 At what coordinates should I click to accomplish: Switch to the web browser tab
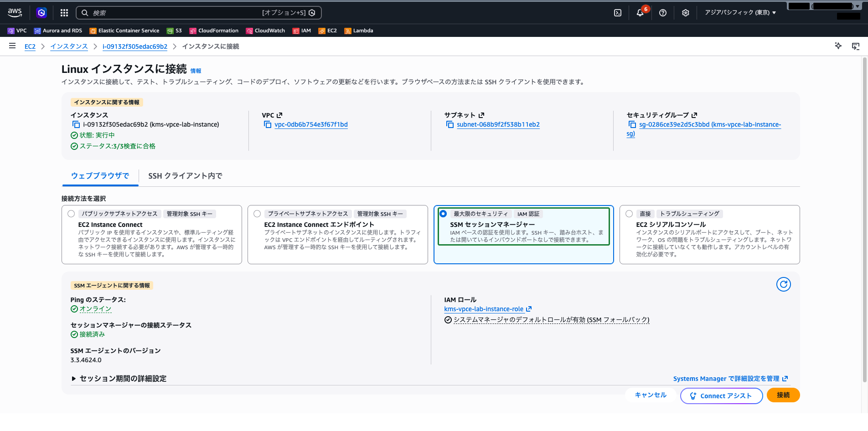100,176
